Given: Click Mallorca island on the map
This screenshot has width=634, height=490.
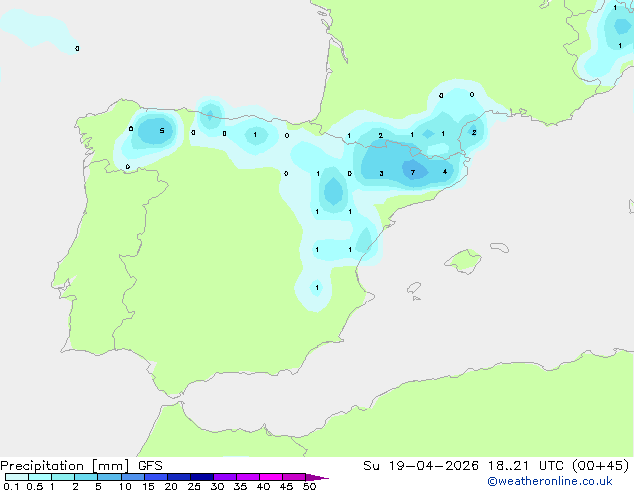Looking at the screenshot, I should (x=464, y=261).
